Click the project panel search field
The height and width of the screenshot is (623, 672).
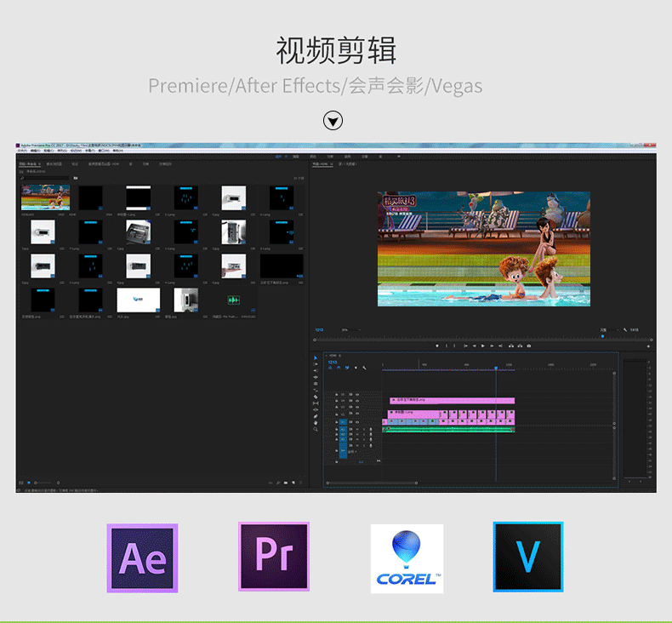pyautogui.click(x=44, y=179)
